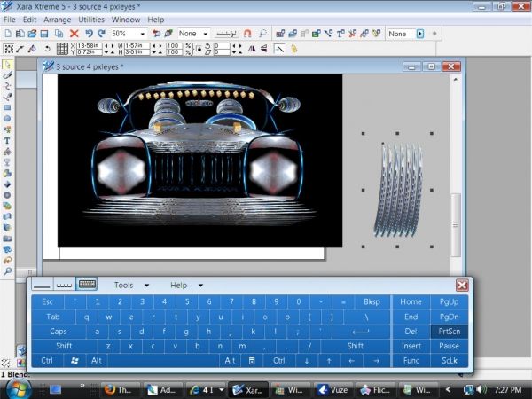
Task: Select the Blend tool
Action: pyautogui.click(x=7, y=206)
